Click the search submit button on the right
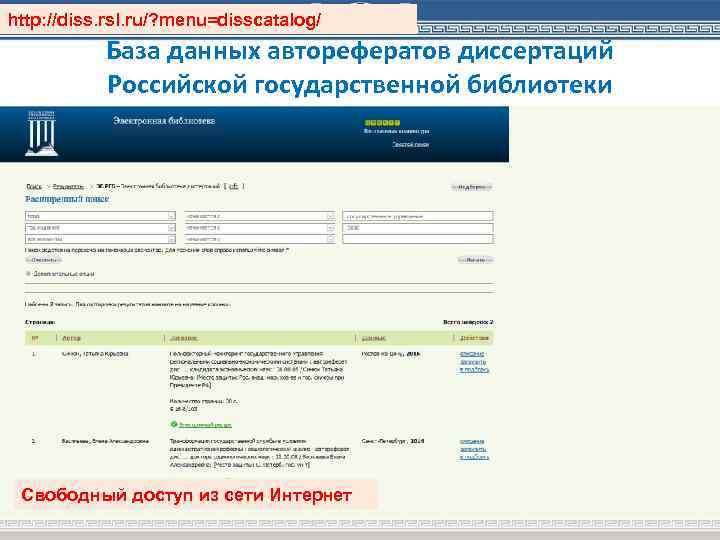Screen dimensions: 720x540 point(476,260)
